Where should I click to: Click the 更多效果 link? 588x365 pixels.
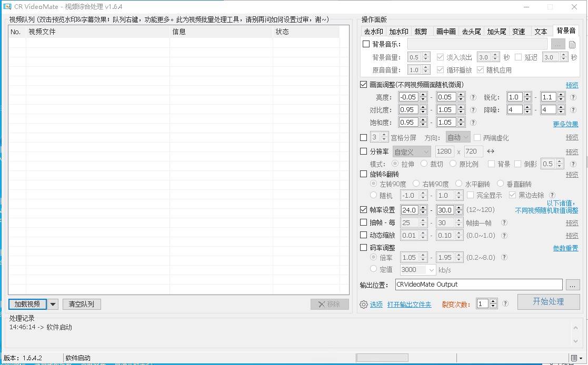click(565, 124)
